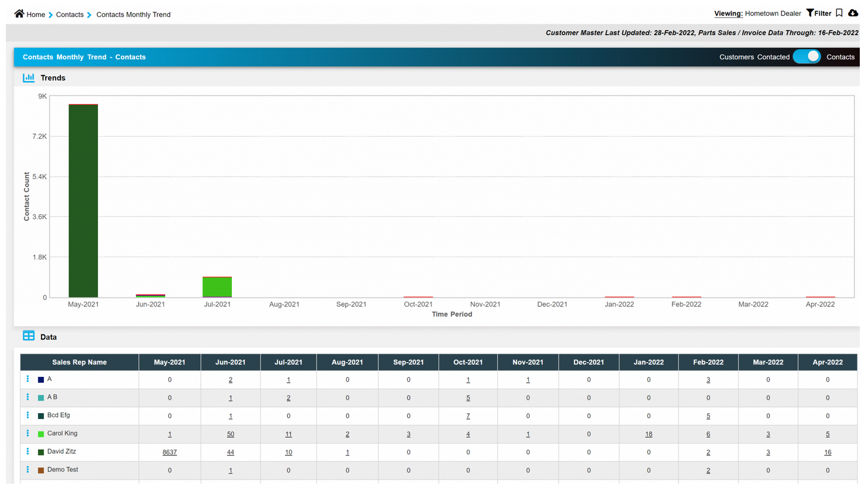Screen dimensions: 868x496
Task: Click the Contact Count axis title
Action: (26, 197)
